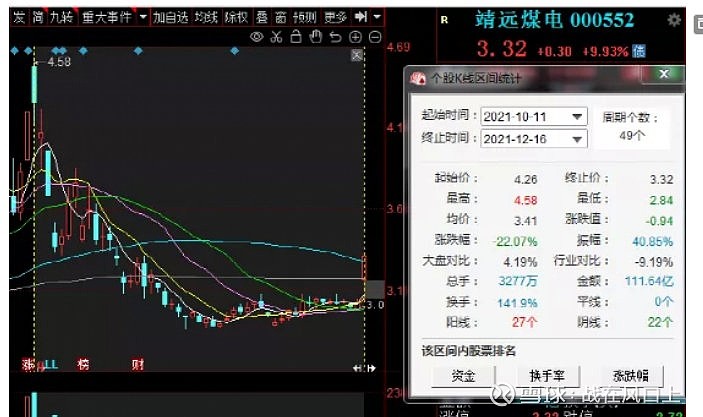703x417 pixels.
Task: Click 加自选 to add to watchlist
Action: [x=170, y=17]
